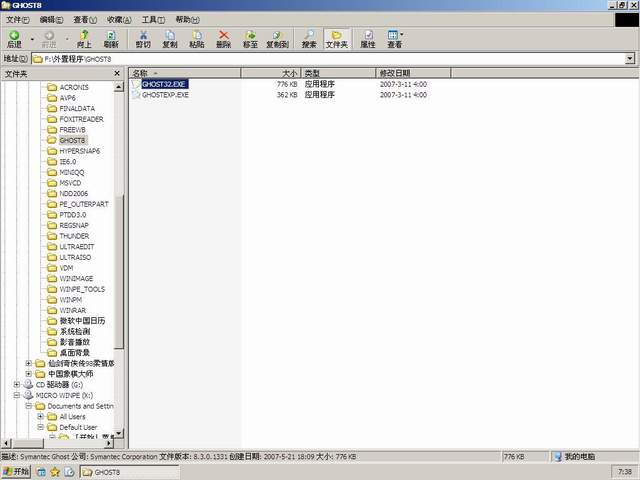Click the Copy (复制) toolbar icon

[x=170, y=39]
